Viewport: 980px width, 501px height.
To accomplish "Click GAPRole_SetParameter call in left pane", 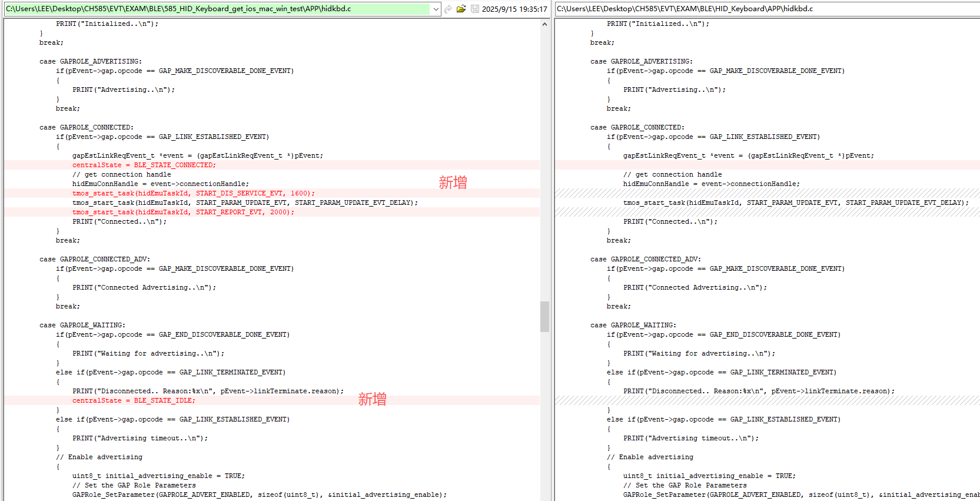I will pyautogui.click(x=260, y=495).
